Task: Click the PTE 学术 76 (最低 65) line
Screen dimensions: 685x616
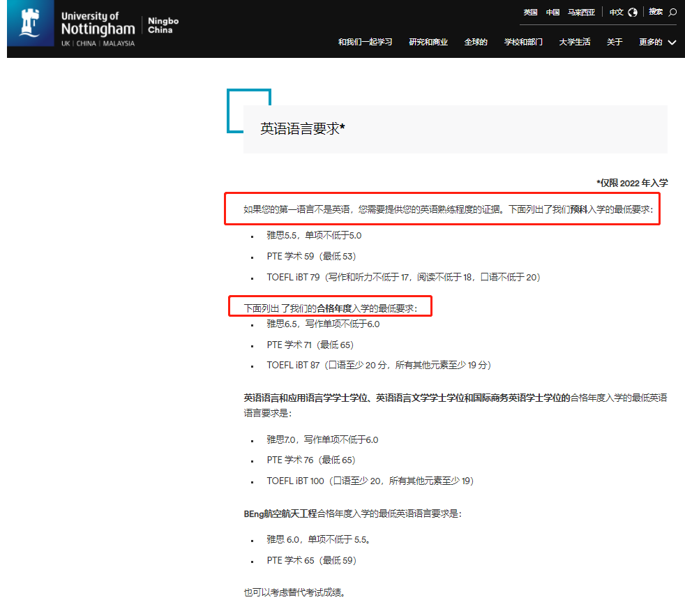Action: pos(311,460)
